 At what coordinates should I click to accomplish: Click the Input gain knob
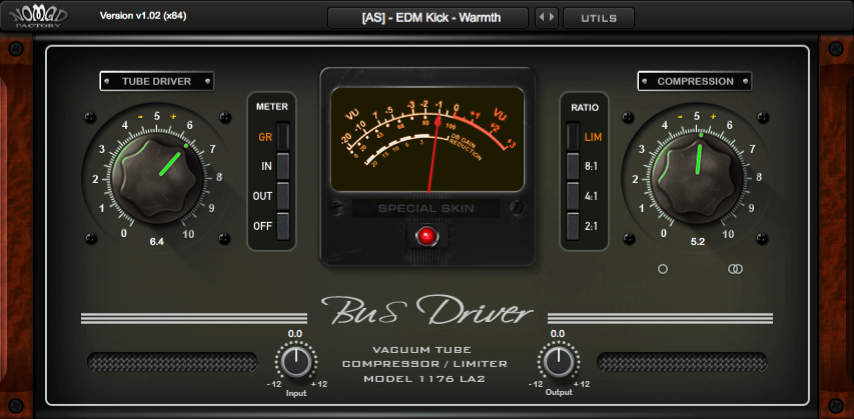(296, 362)
